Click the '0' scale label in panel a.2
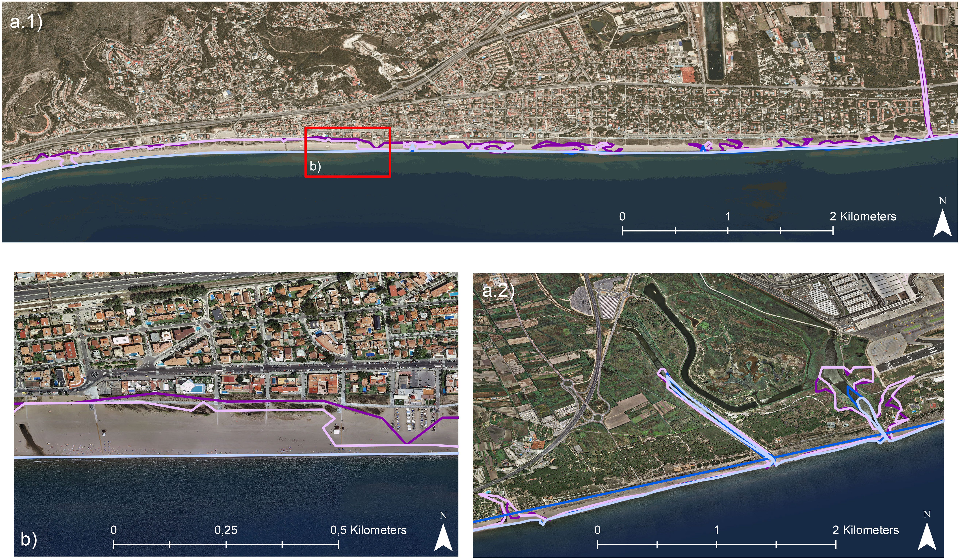The width and height of the screenshot is (960, 560). [597, 530]
